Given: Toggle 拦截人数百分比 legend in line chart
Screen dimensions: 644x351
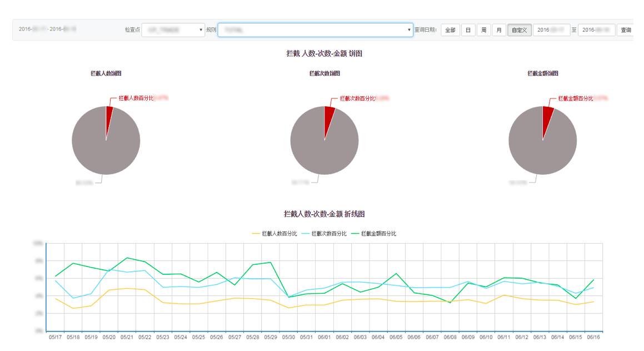Looking at the screenshot, I should click(274, 234).
